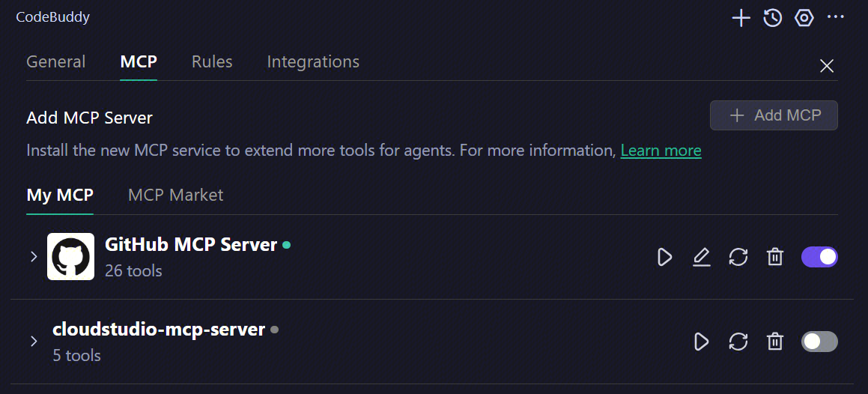The height and width of the screenshot is (394, 868).
Task: Expand the cloudstudio-mcp-server entry
Action: [34, 342]
